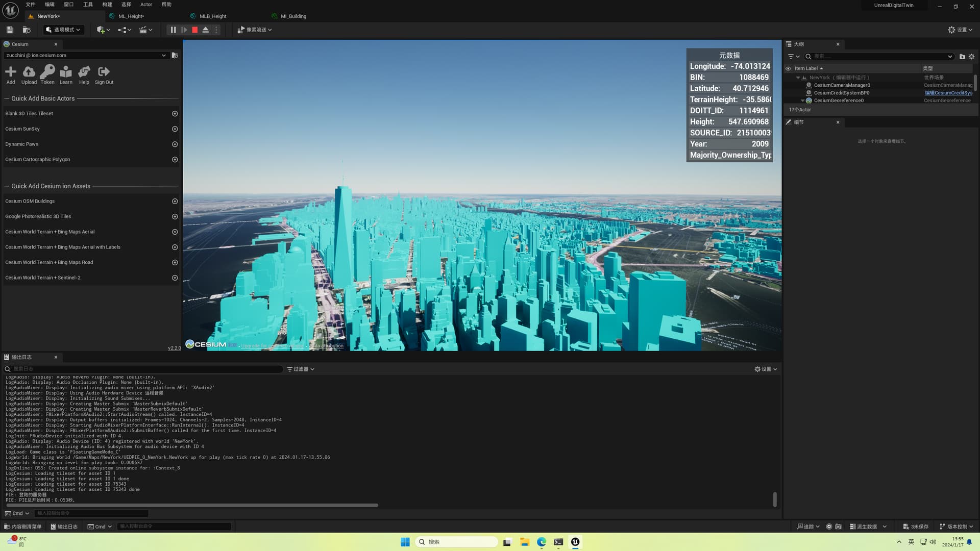
Task: Expand the CesiumGeoreference0 tree item
Action: 803,101
